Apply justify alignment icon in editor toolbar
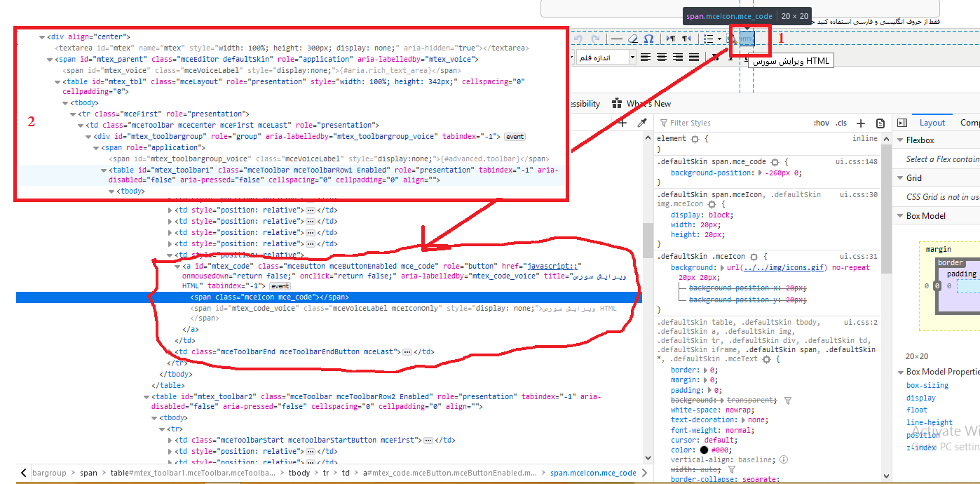 coord(694,58)
